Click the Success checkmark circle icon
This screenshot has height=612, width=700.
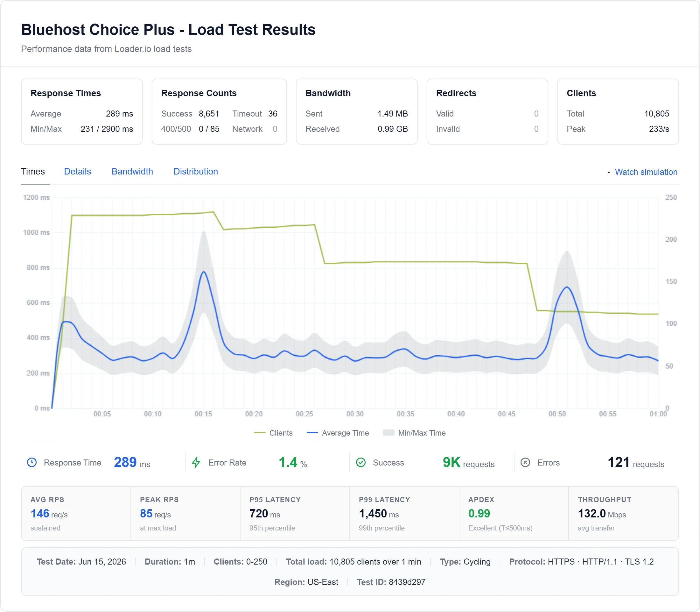(361, 462)
